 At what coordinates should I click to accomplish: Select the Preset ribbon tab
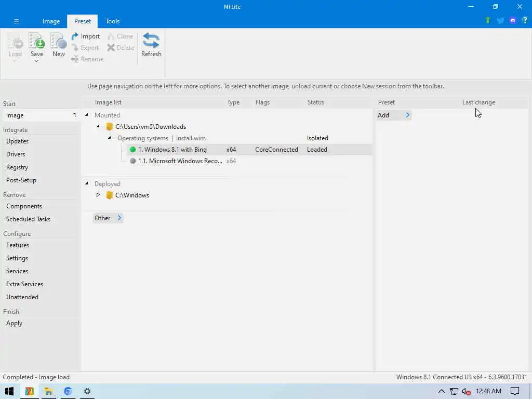click(83, 21)
